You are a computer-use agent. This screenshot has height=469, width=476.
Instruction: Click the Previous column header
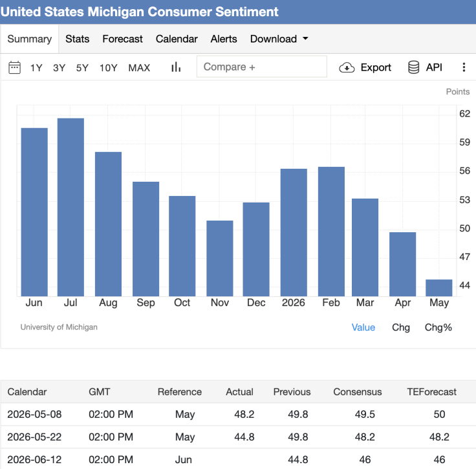pyautogui.click(x=292, y=391)
